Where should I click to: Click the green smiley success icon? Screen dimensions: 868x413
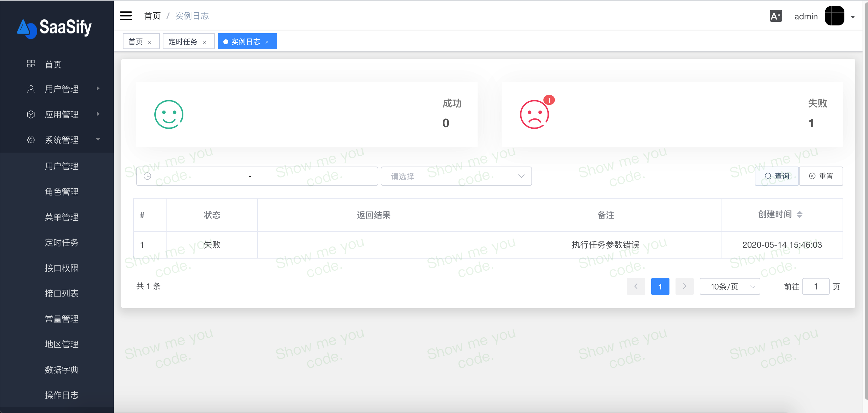click(x=169, y=114)
